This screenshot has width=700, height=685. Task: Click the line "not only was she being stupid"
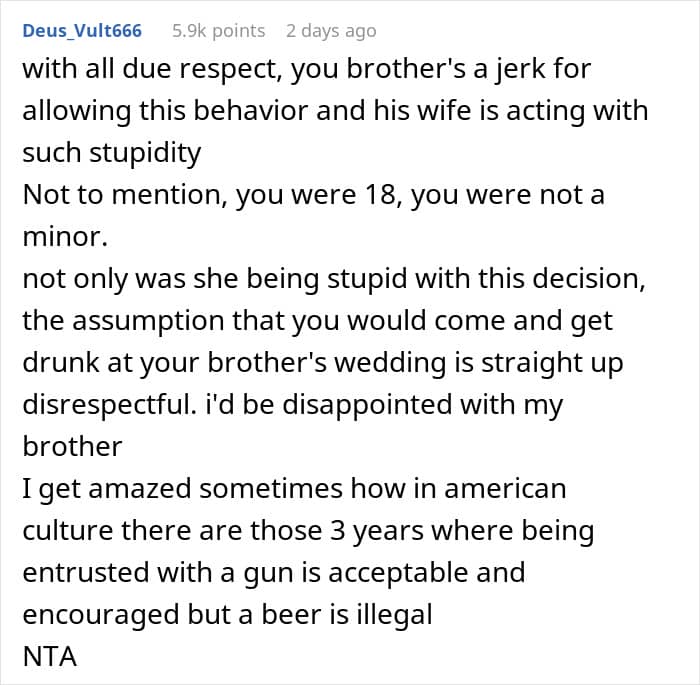click(x=334, y=280)
